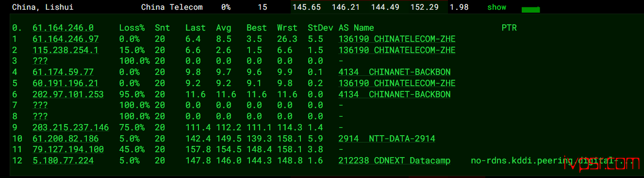
Task: Open AS 4134 CHINANET-BACKBON on hop 4
Action: coord(395,72)
